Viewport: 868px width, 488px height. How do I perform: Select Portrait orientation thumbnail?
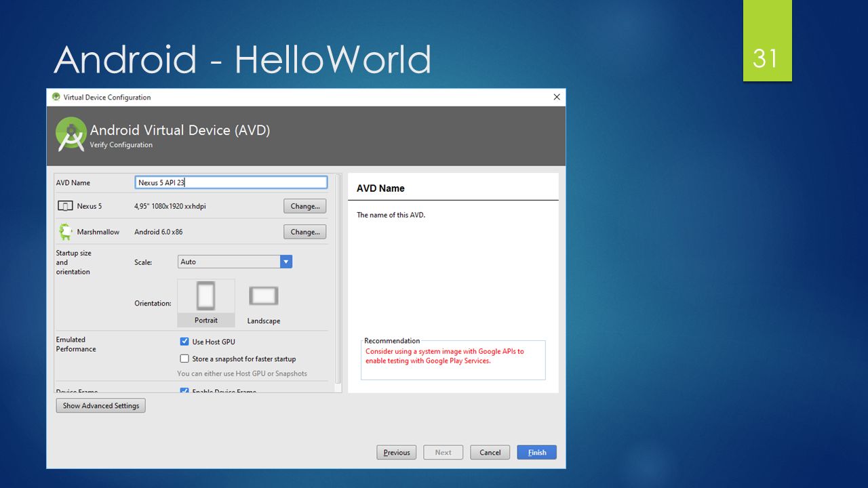206,302
